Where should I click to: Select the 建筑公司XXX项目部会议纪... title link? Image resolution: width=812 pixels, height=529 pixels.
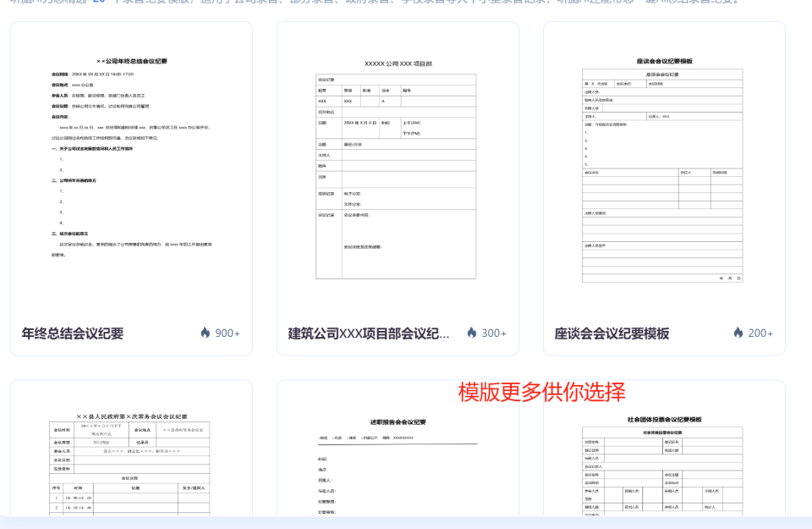tap(369, 333)
